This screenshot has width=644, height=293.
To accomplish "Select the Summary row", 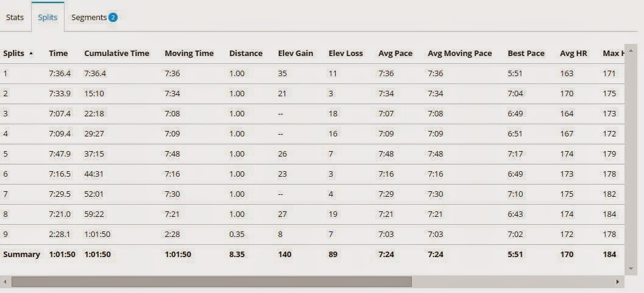I will click(312, 255).
